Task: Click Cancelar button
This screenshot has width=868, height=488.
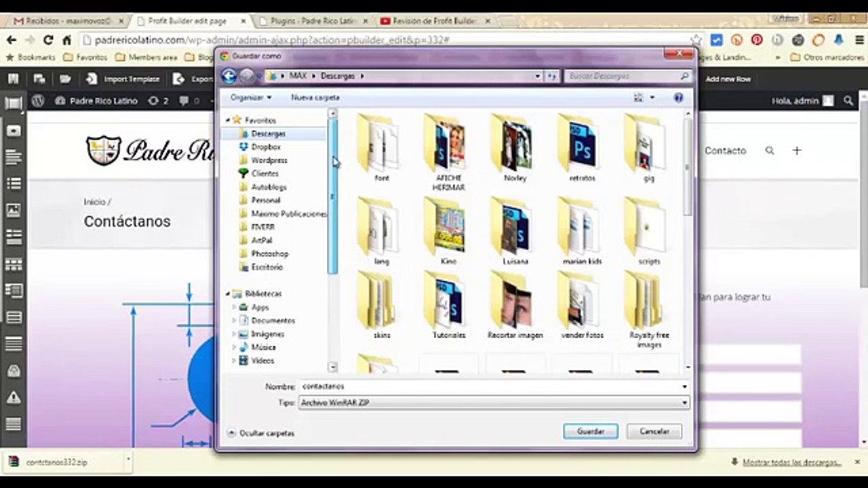Action: [654, 431]
